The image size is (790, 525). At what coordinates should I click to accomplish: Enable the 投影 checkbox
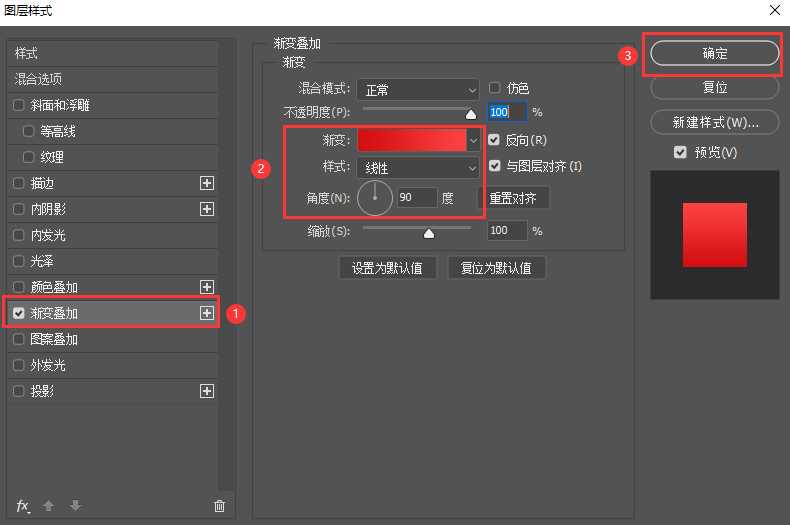(x=19, y=391)
